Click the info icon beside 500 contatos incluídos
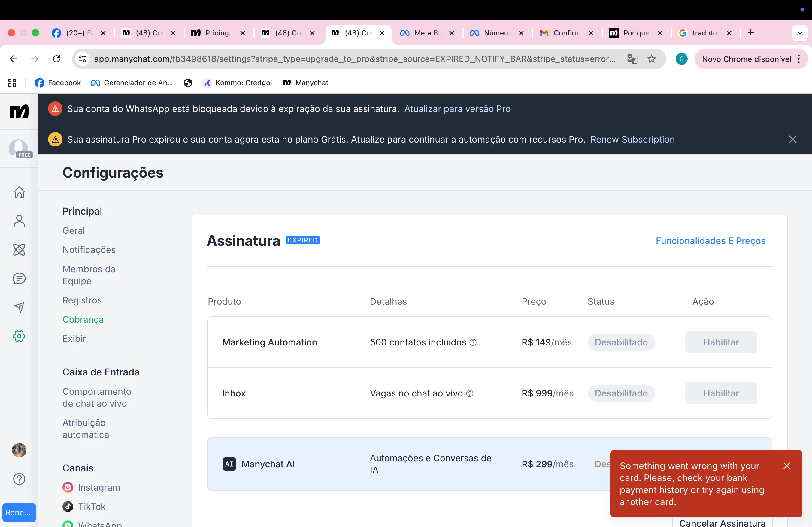The width and height of the screenshot is (812, 527). (473, 342)
